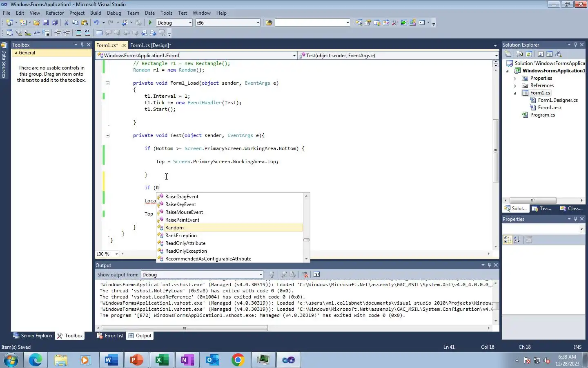Click the View Class Diagram icon in Solution Explorer

[559, 54]
